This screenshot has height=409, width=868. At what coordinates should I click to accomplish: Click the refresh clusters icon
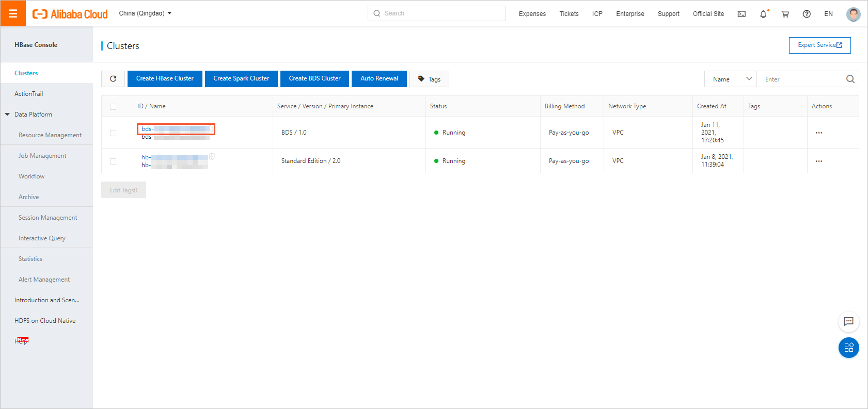pyautogui.click(x=113, y=79)
